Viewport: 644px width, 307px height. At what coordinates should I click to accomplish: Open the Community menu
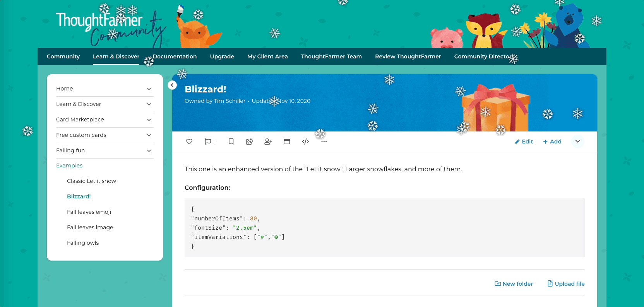[63, 56]
